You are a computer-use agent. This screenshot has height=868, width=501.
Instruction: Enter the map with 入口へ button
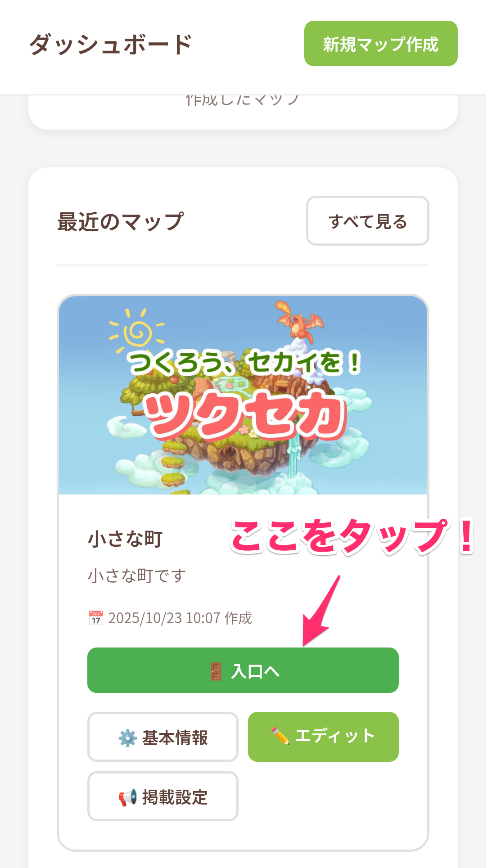point(243,670)
